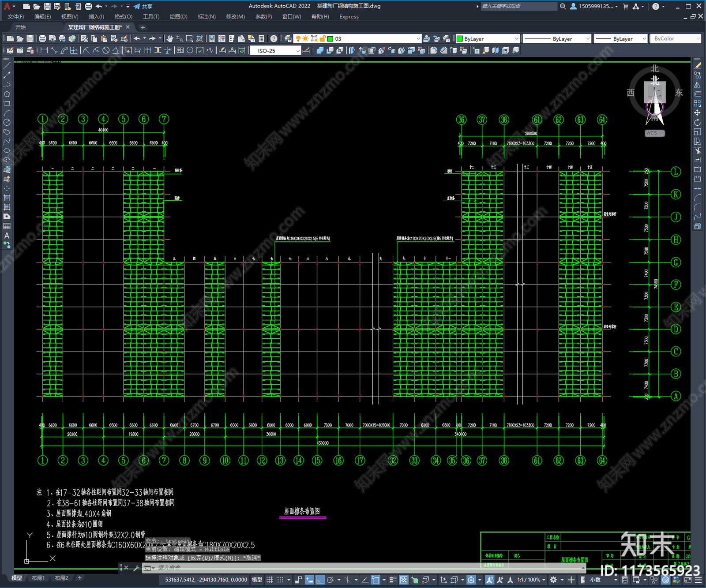Switch to the 布局1 layout tab
The image size is (706, 588).
pyautogui.click(x=38, y=578)
